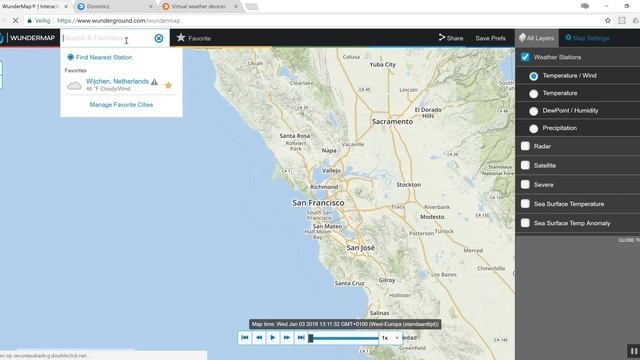640x360 pixels.
Task: Click the All Layers stack icon
Action: pyautogui.click(x=522, y=38)
